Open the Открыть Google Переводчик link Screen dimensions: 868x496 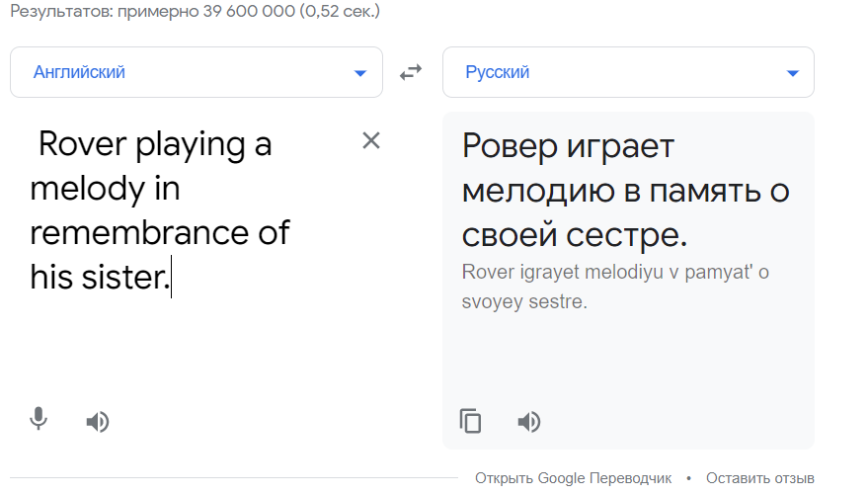tap(573, 478)
